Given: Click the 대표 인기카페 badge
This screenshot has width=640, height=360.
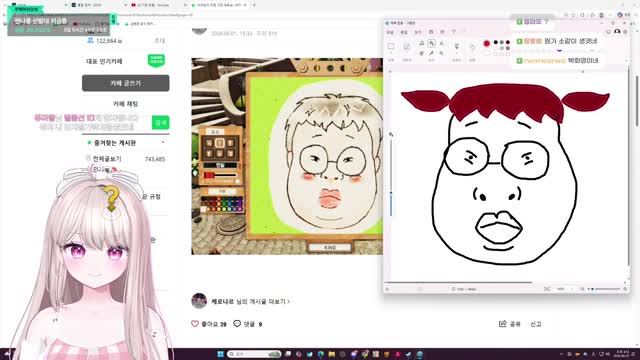Looking at the screenshot, I should click(156, 61).
